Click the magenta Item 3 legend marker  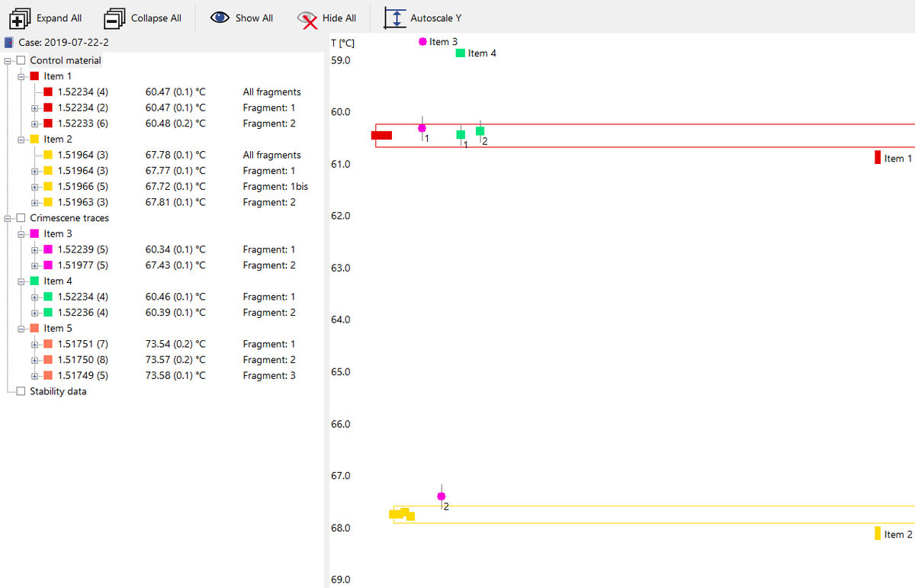tap(423, 42)
